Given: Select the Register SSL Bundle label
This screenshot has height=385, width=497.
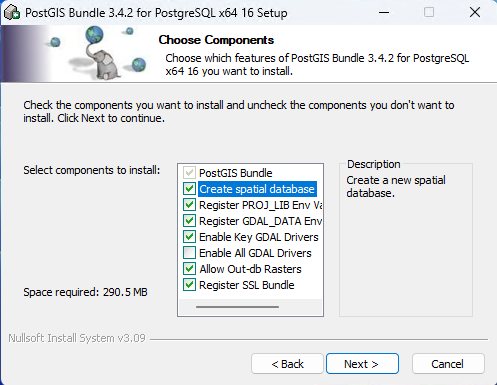Looking at the screenshot, I should pyautogui.click(x=247, y=285).
